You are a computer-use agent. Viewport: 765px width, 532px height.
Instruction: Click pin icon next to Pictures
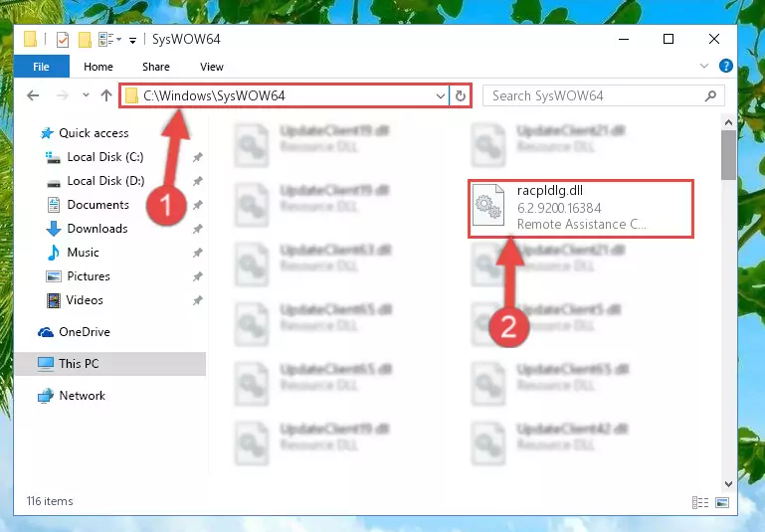198,276
